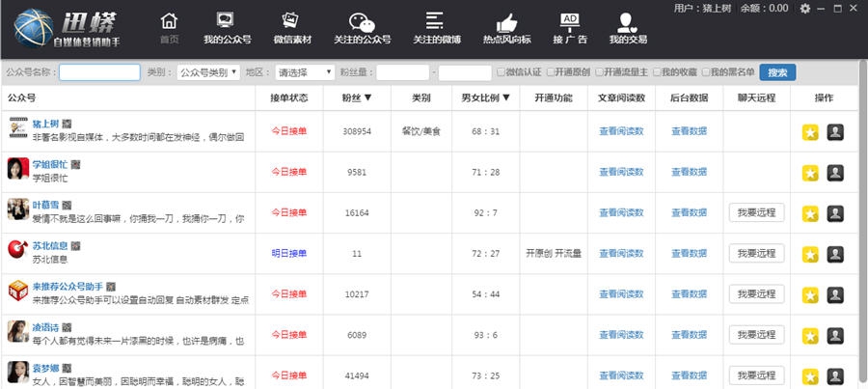Open 我的公众号 in top navigation

pos(227,29)
